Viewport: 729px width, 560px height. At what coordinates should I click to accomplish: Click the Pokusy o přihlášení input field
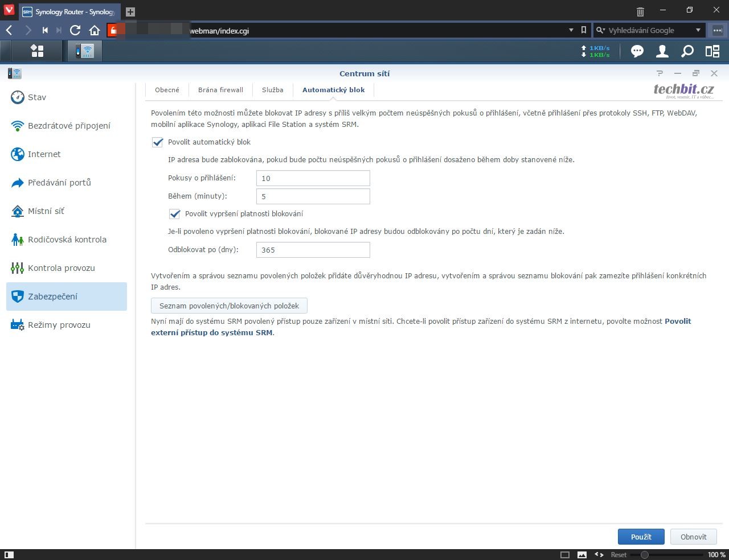coord(313,178)
